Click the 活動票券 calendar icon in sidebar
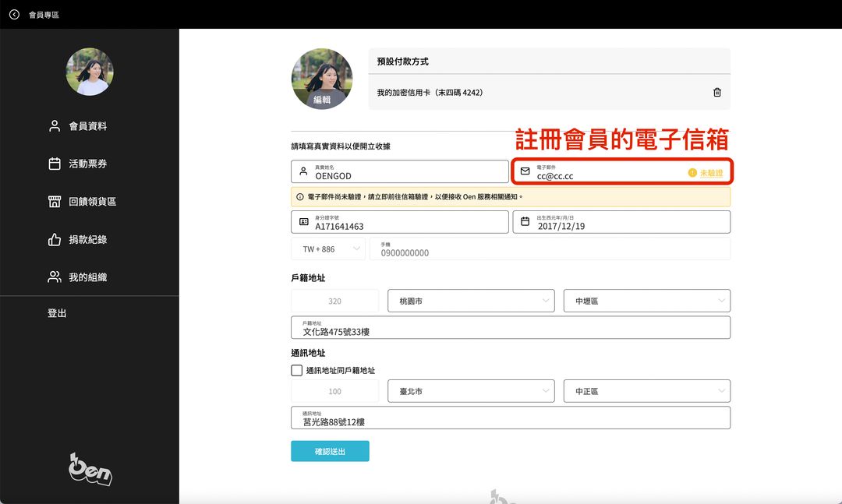 tap(55, 164)
